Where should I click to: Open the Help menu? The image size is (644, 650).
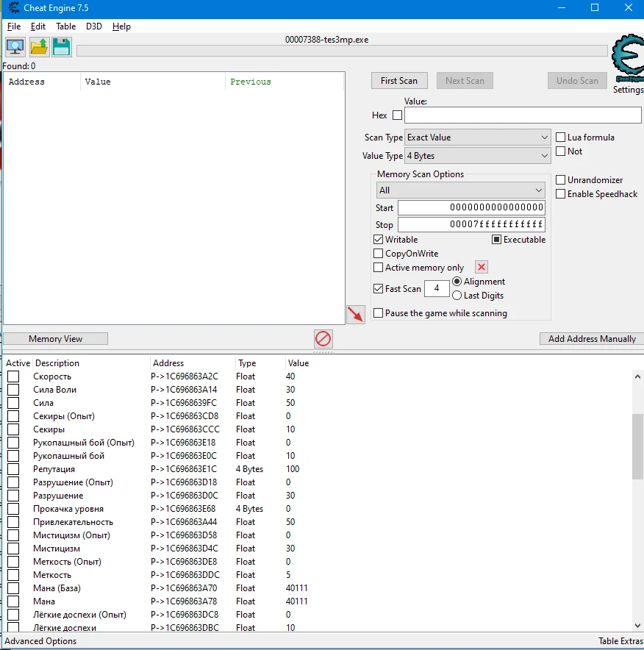point(121,26)
